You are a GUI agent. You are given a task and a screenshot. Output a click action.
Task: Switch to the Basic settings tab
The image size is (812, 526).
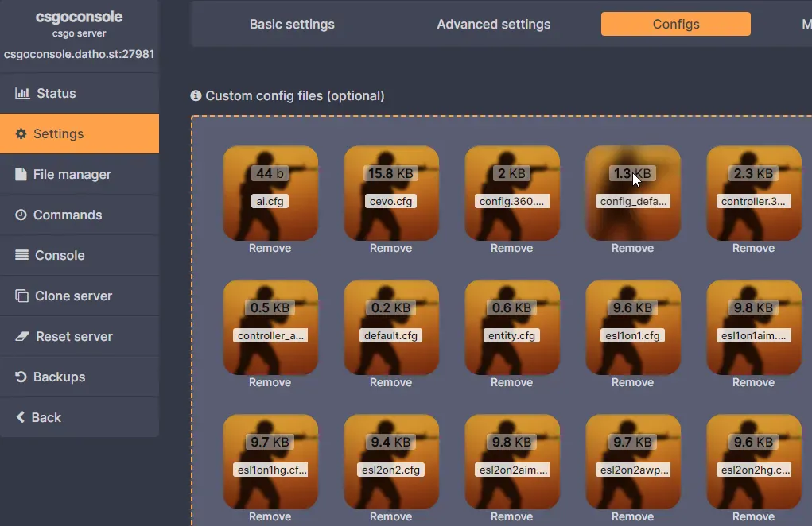point(292,24)
